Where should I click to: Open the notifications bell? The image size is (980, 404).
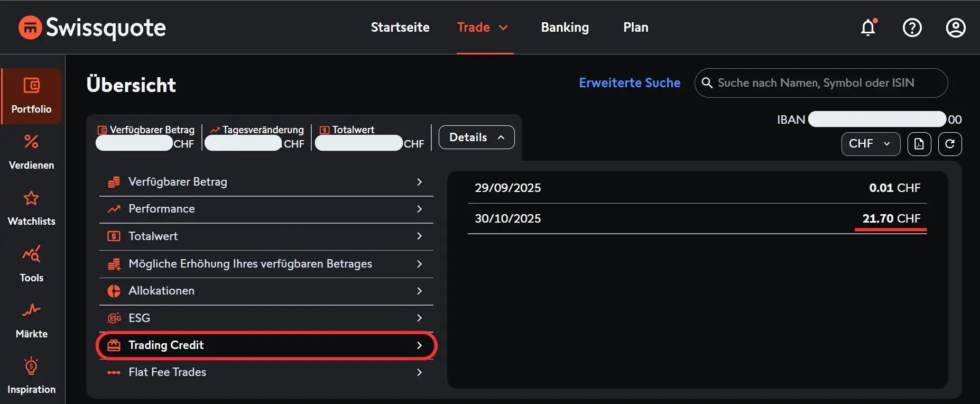click(x=868, y=27)
